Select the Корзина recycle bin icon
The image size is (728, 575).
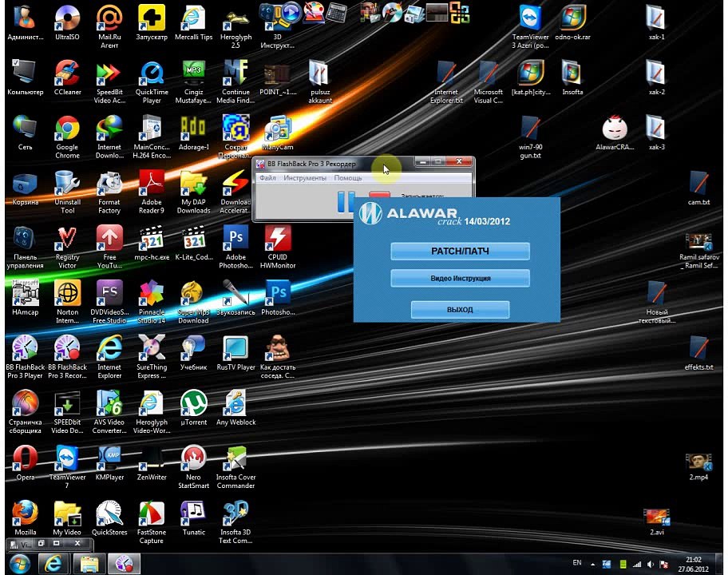pyautogui.click(x=25, y=188)
